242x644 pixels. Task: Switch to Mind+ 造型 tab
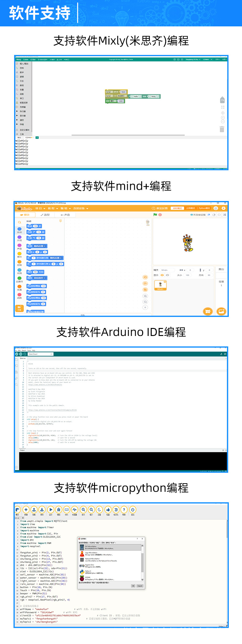click(x=45, y=215)
